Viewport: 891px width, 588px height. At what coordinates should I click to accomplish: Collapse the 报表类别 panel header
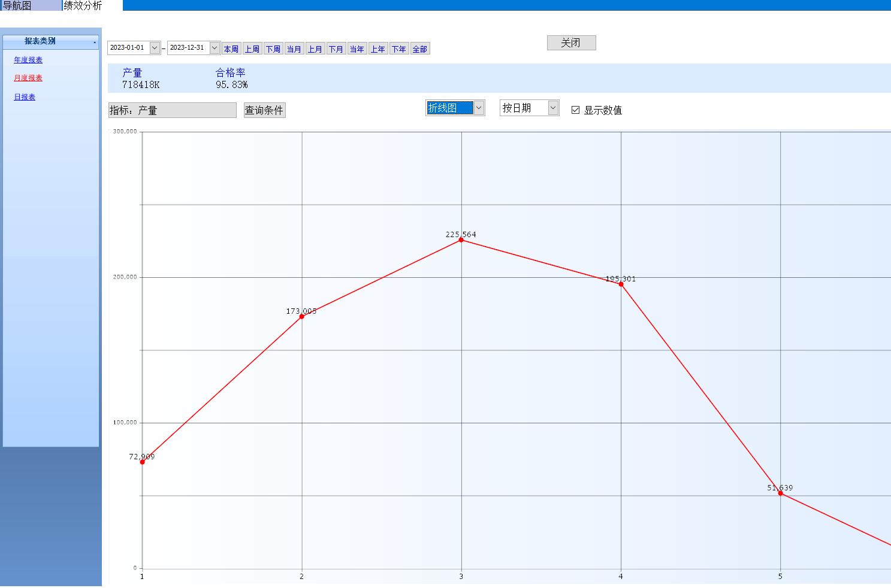[x=95, y=42]
